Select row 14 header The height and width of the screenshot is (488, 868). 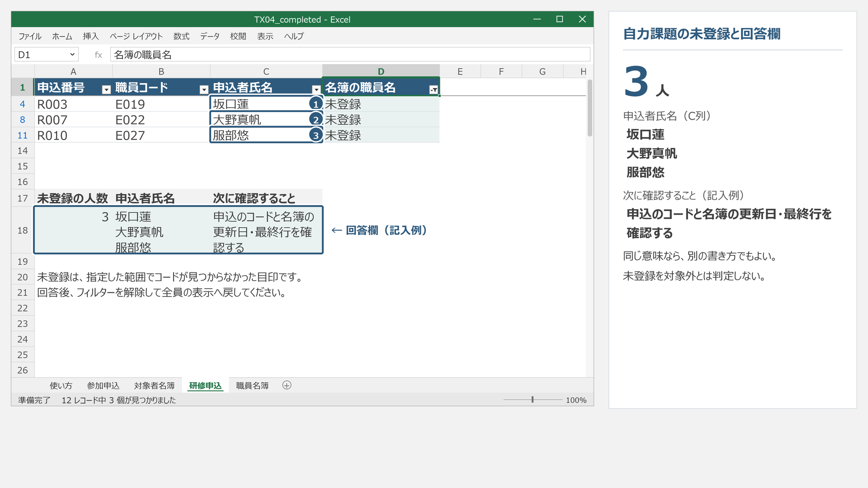23,150
